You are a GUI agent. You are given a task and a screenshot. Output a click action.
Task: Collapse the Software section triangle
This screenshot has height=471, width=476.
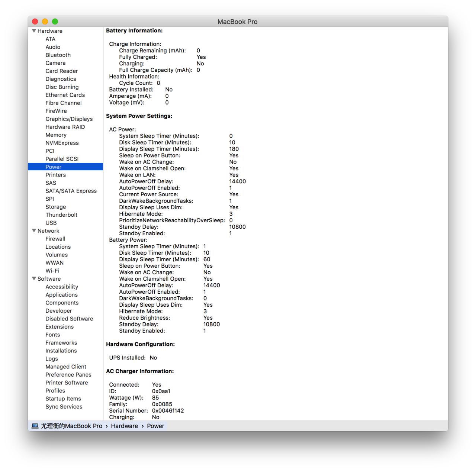point(34,278)
